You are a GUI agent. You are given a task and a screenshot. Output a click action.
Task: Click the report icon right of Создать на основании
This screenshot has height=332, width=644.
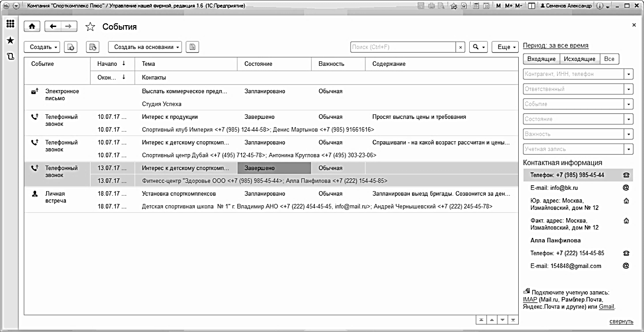click(193, 47)
